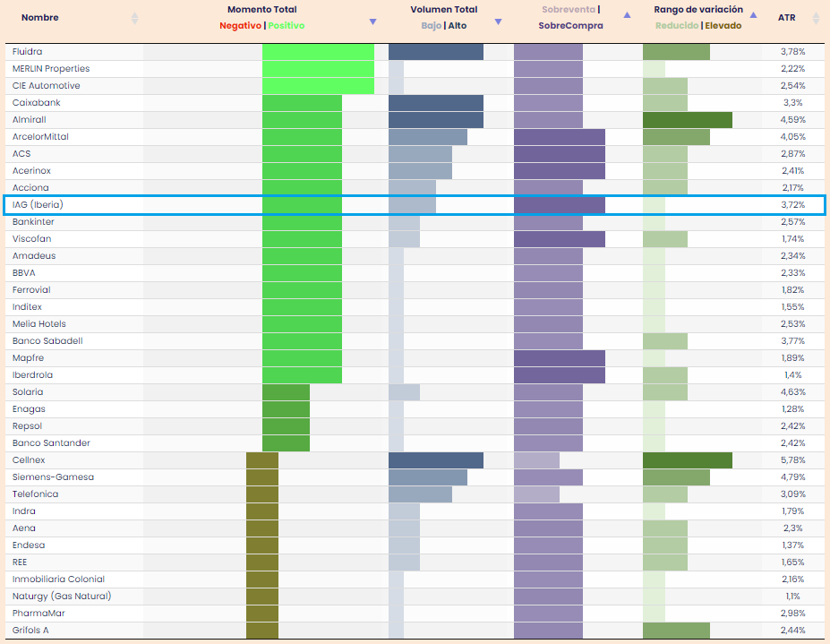The width and height of the screenshot is (830, 644).
Task: Click the ATR header label
Action: click(787, 18)
